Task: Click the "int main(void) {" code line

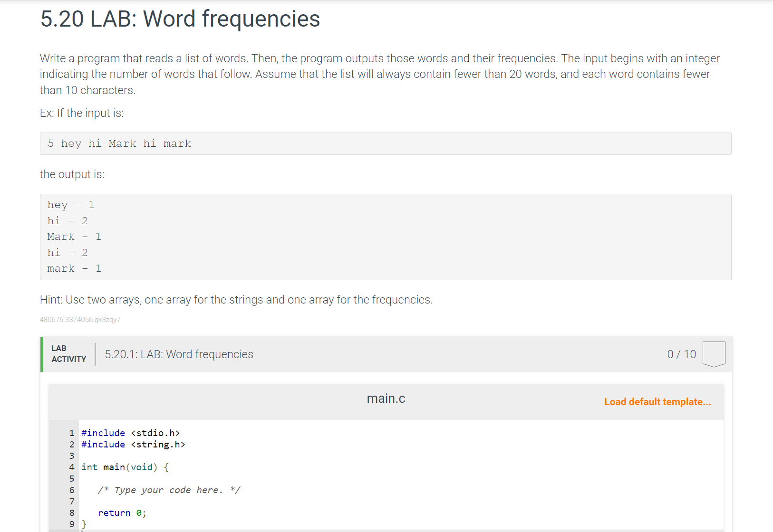Action: tap(125, 467)
